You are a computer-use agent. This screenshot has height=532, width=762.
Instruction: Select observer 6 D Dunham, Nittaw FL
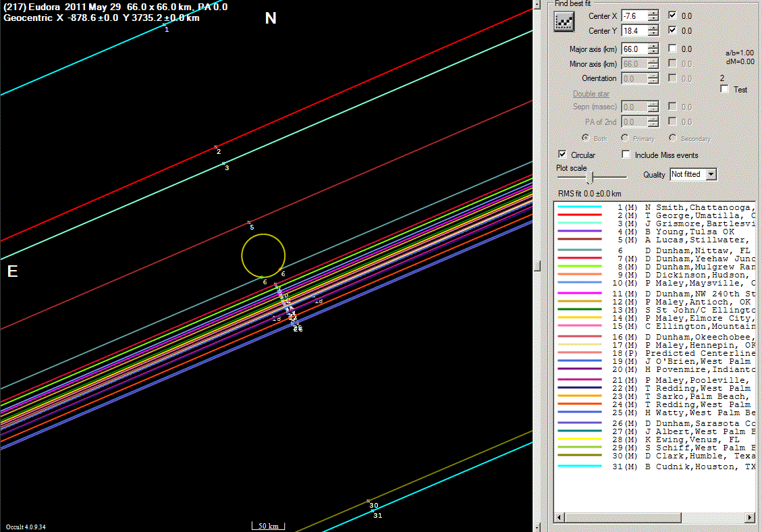655,250
